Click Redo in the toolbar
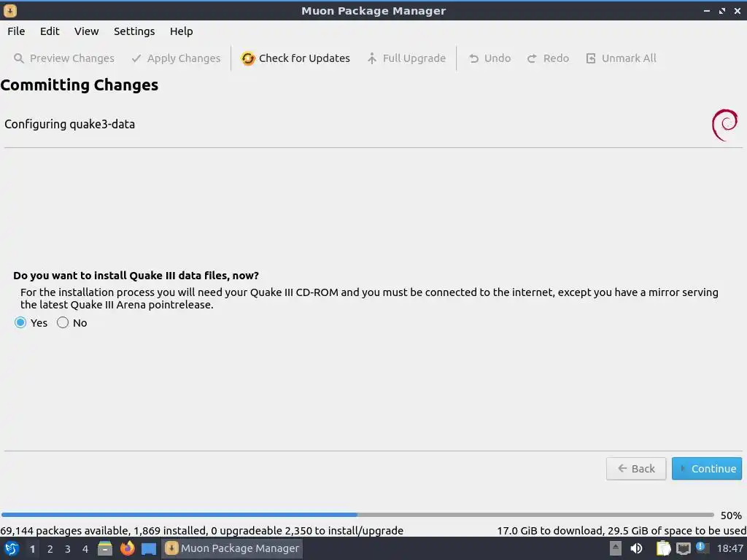This screenshot has width=747, height=560. pos(548,58)
